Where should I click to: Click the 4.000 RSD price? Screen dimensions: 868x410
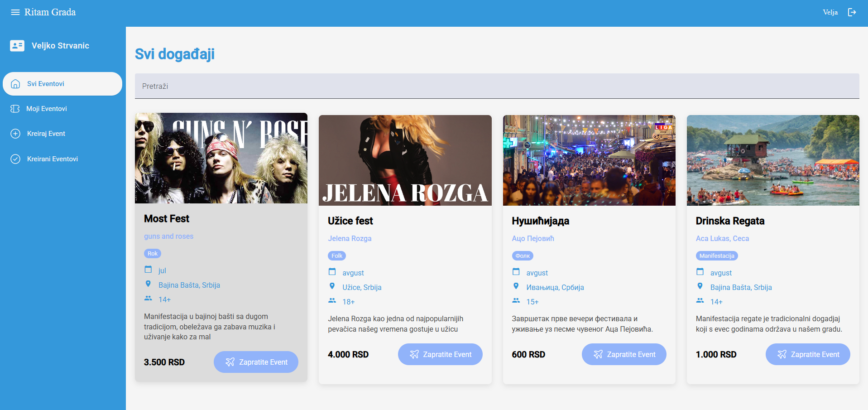tap(348, 355)
